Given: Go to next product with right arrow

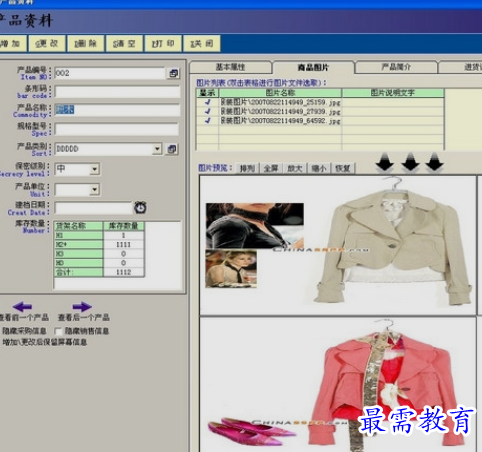Looking at the screenshot, I should 82,306.
